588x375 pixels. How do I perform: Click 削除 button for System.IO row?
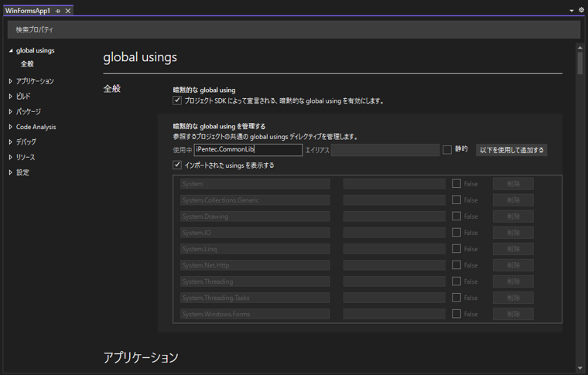[513, 233]
